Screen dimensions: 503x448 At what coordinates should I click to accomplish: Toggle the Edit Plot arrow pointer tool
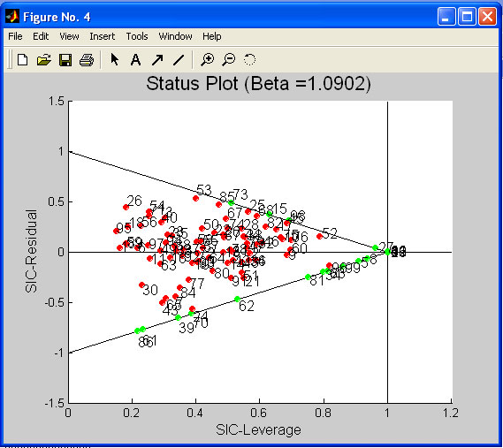click(x=115, y=60)
